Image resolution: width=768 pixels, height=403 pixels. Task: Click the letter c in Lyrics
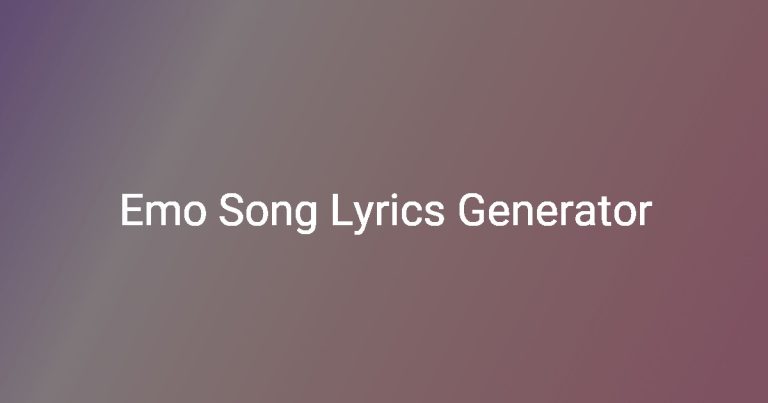pos(412,213)
